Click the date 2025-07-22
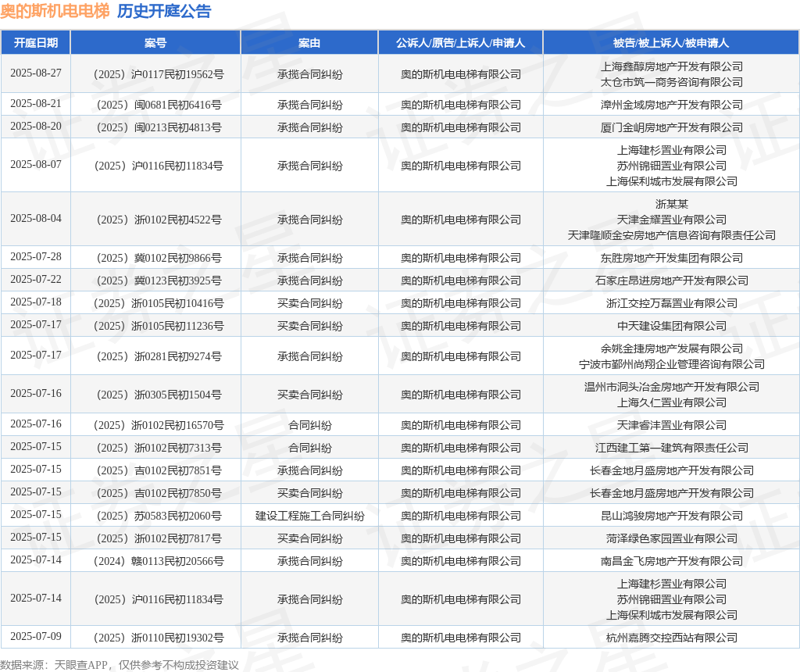 click(x=36, y=279)
